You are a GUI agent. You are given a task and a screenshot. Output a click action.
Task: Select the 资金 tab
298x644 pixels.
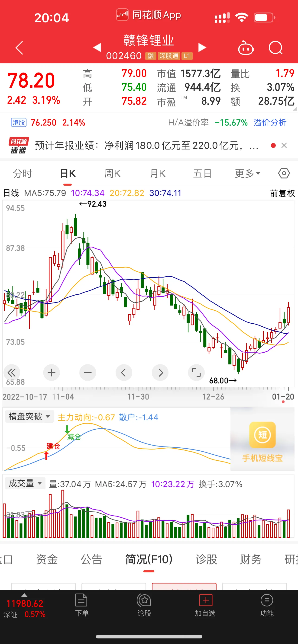pos(47,559)
